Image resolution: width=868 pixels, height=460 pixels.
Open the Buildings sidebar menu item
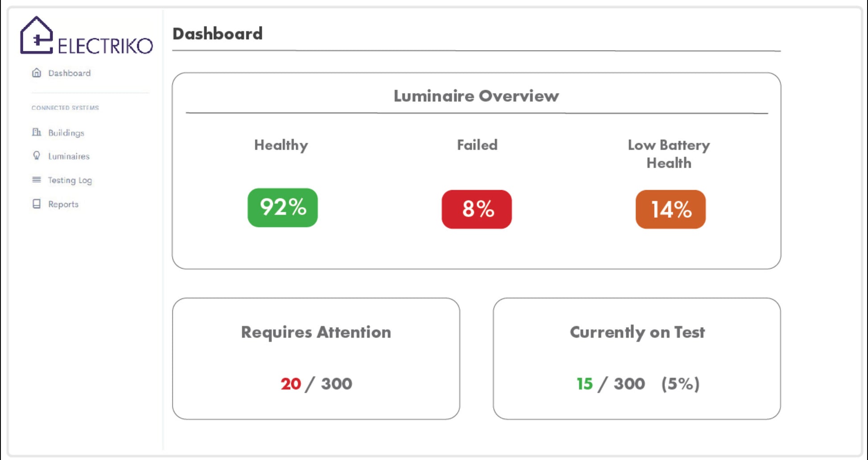(66, 133)
